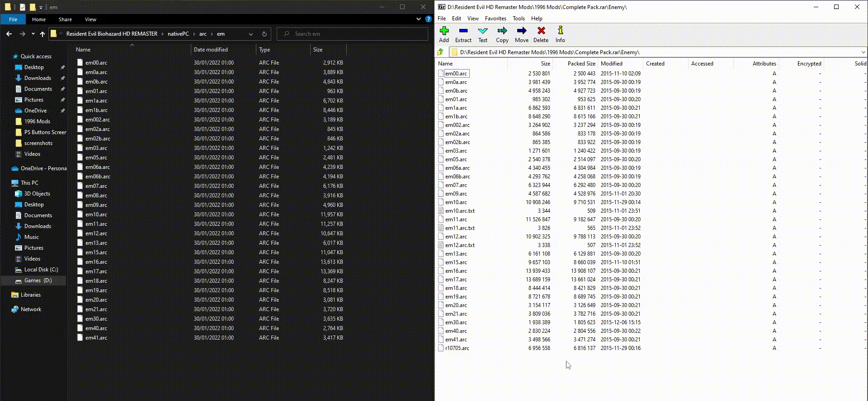
Task: Open the screenshots folder in Quick access
Action: tap(38, 143)
